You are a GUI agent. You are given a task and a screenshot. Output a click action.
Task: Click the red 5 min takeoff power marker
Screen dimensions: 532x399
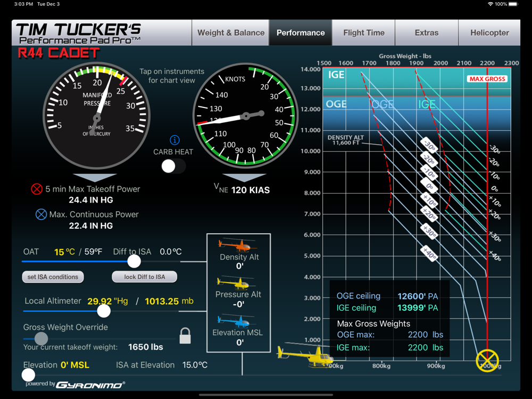(x=37, y=189)
